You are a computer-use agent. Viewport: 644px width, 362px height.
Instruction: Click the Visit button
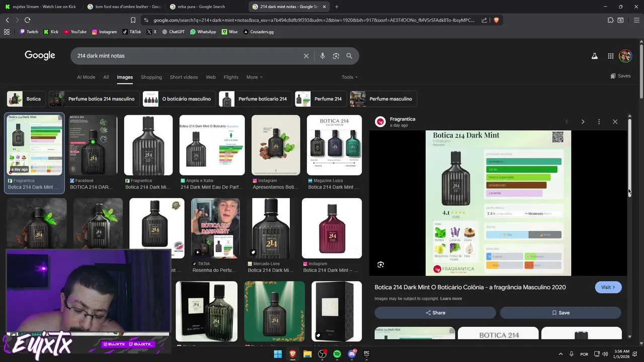(x=608, y=287)
